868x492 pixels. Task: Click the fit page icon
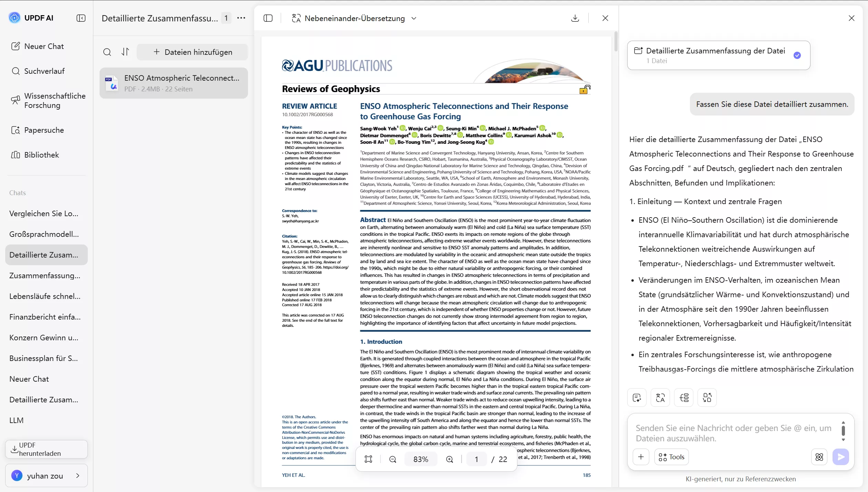369,459
